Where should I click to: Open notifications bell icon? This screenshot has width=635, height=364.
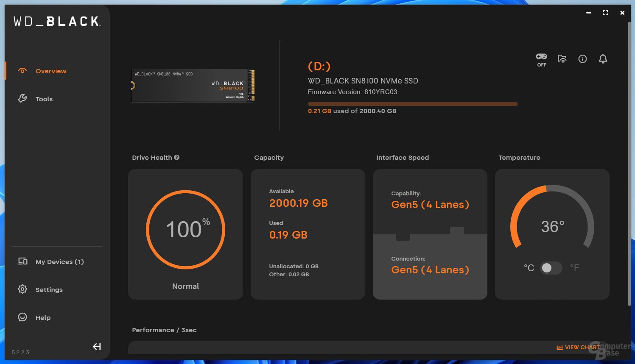click(603, 59)
